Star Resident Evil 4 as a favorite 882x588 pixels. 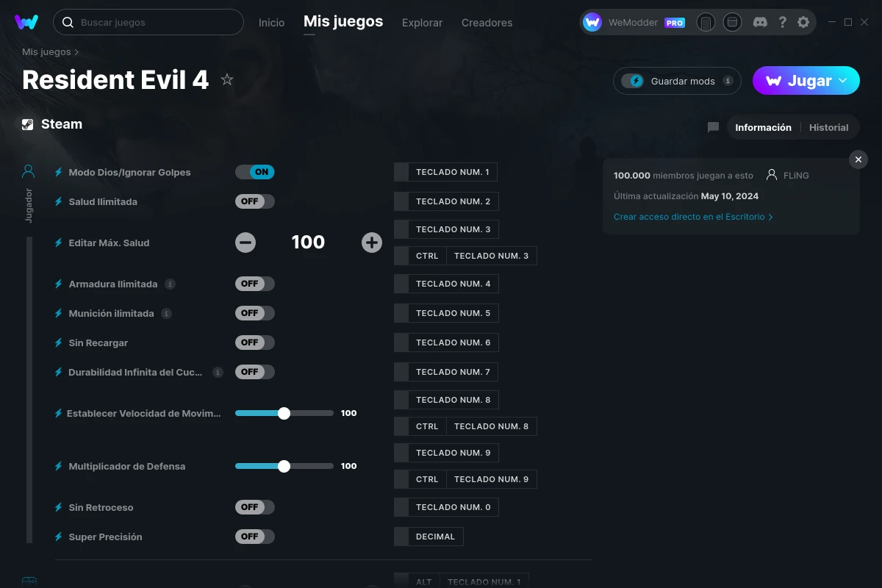[227, 79]
